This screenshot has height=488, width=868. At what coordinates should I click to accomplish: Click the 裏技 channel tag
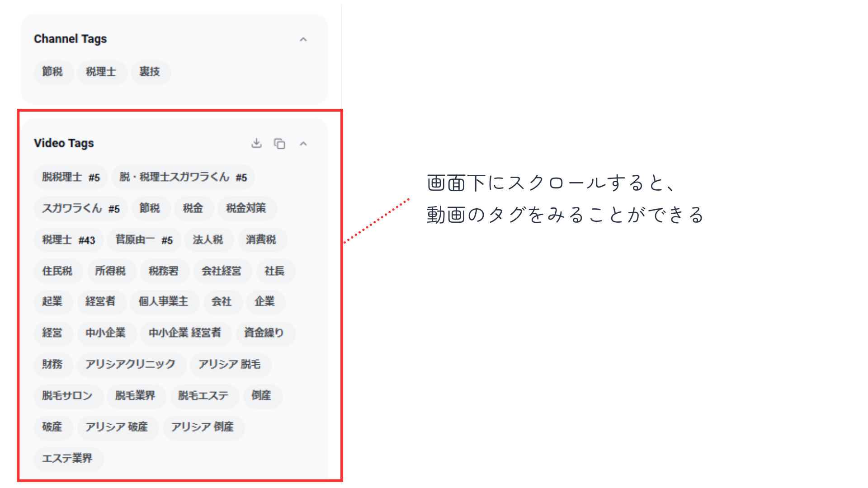[150, 72]
